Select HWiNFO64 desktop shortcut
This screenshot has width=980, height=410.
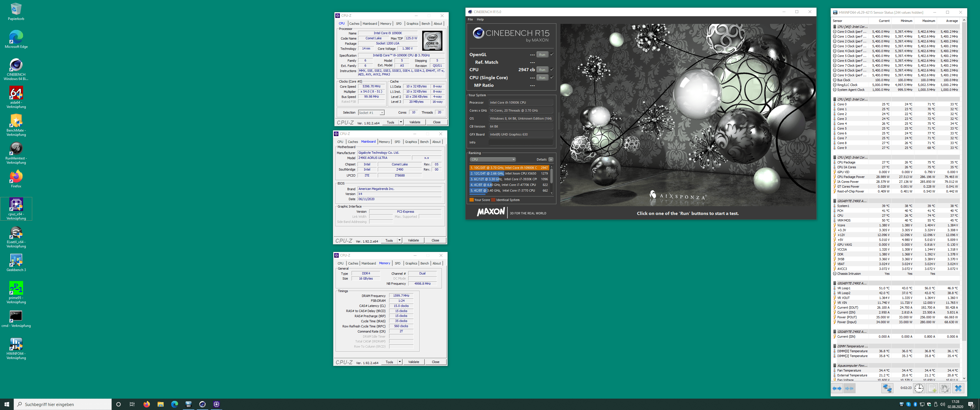[16, 348]
